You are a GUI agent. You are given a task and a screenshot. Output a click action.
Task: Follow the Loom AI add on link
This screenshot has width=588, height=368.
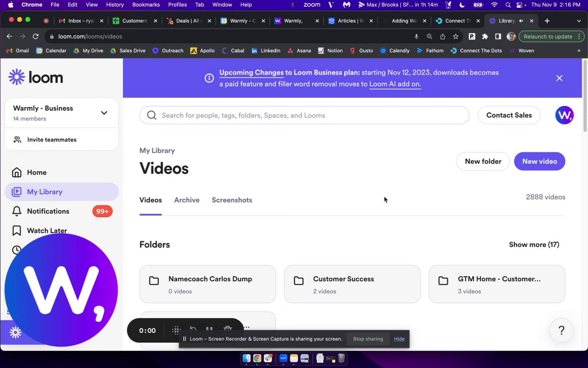point(395,84)
